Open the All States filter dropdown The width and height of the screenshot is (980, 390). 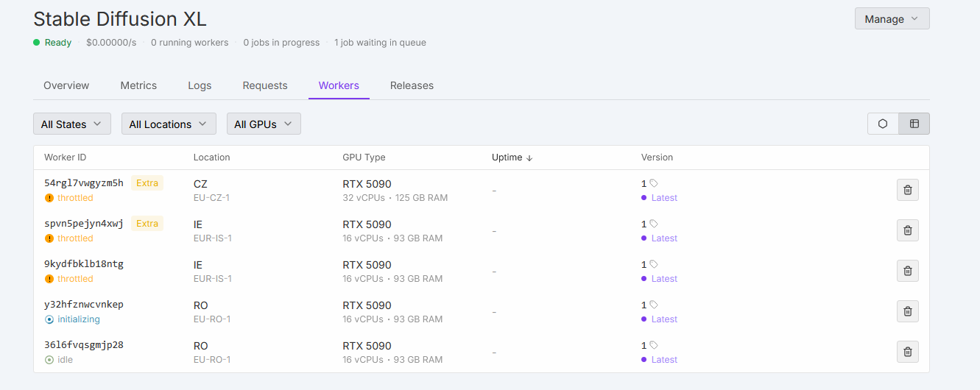(71, 124)
